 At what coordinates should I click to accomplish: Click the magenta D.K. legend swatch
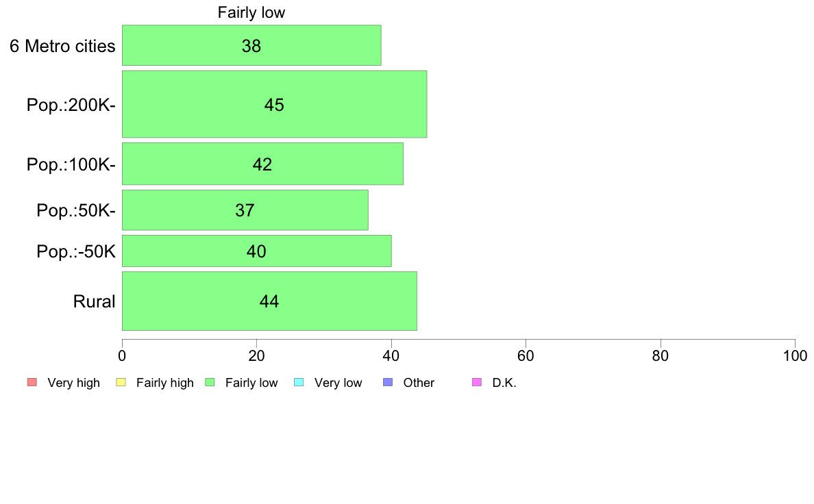pos(477,383)
